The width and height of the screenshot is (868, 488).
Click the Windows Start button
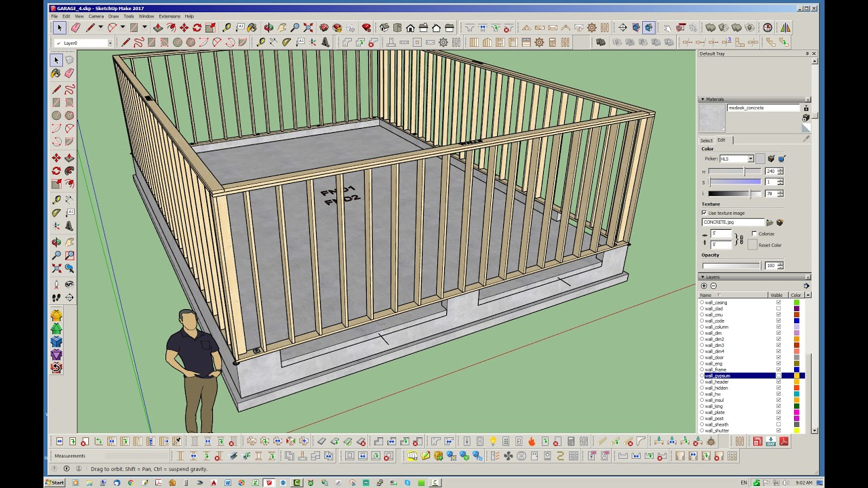click(x=55, y=483)
